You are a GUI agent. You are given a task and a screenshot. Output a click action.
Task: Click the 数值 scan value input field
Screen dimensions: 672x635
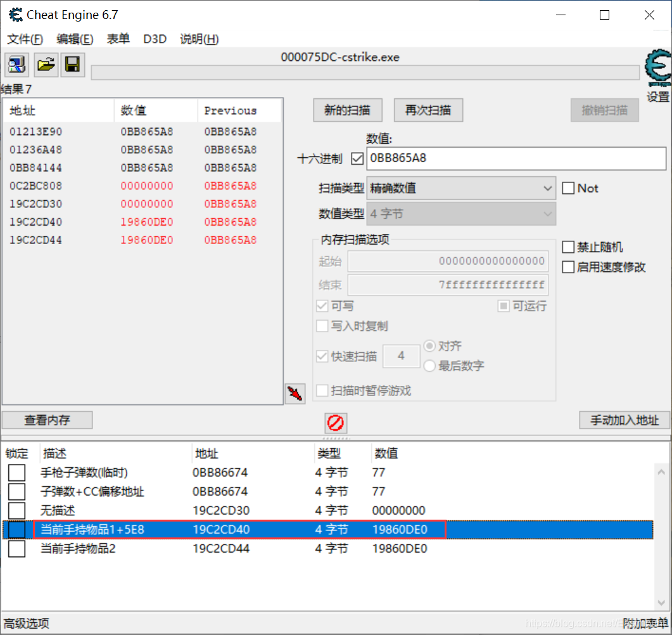point(516,158)
